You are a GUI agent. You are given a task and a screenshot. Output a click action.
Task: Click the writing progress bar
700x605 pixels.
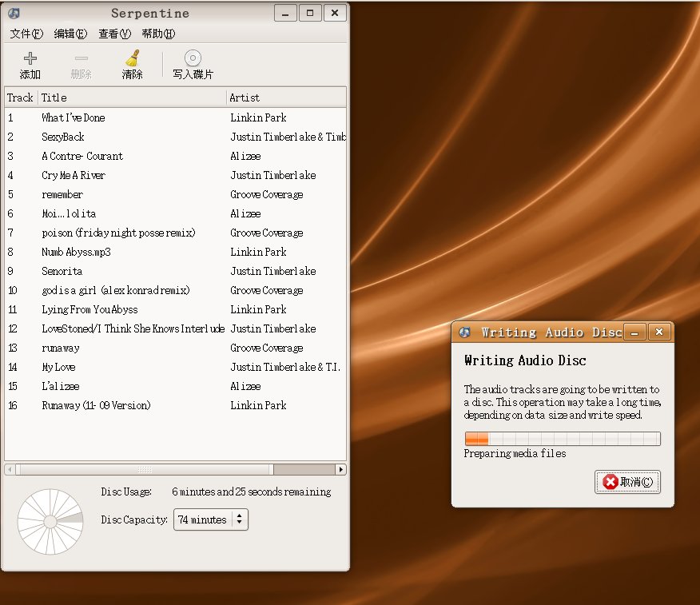click(562, 438)
